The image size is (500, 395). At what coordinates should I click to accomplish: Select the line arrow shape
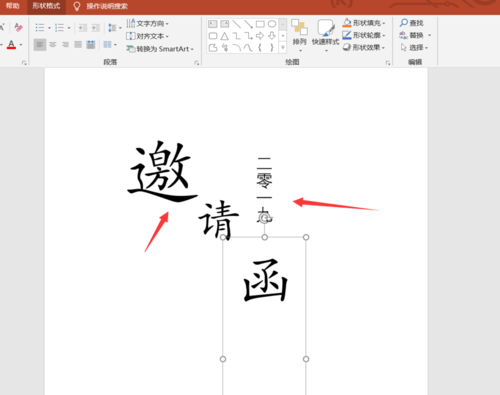(248, 24)
